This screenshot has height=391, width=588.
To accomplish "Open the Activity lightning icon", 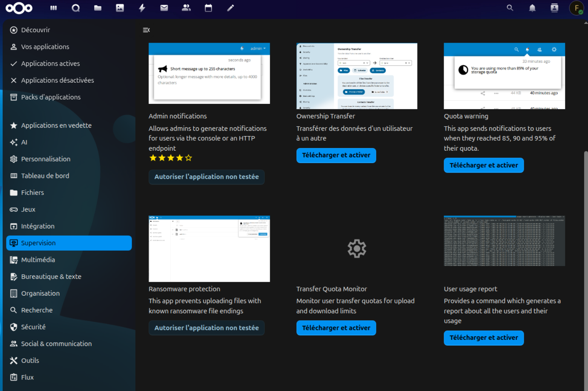I will 142,8.
